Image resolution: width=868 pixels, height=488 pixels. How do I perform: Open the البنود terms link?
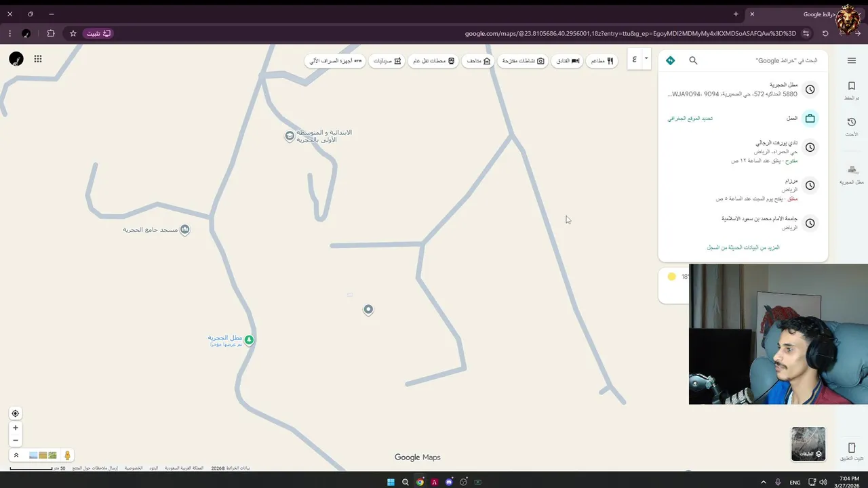point(154,468)
